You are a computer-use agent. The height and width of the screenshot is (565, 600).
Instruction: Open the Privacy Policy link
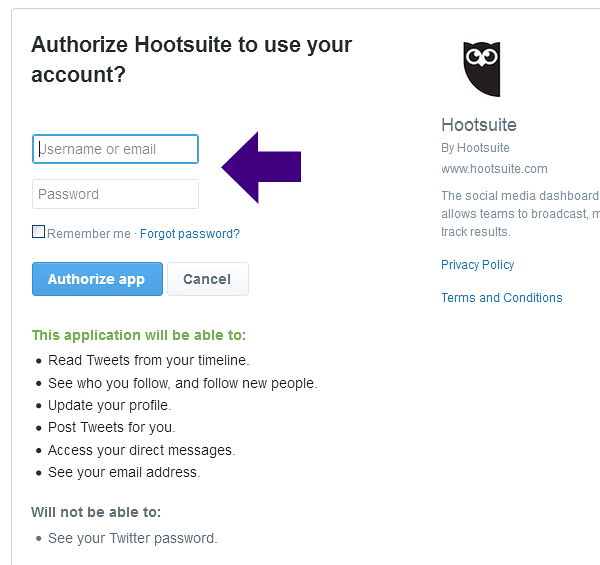tap(478, 265)
